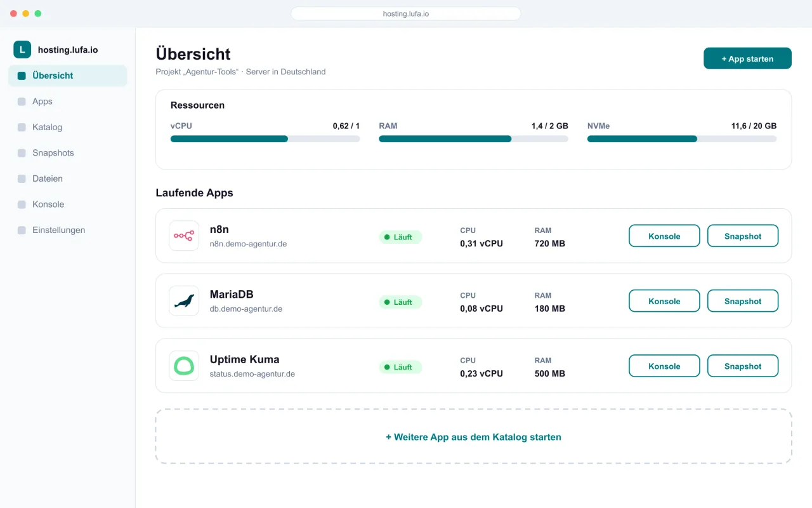Click the NVMe usage progress bar
The height and width of the screenshot is (508, 812).
682,138
